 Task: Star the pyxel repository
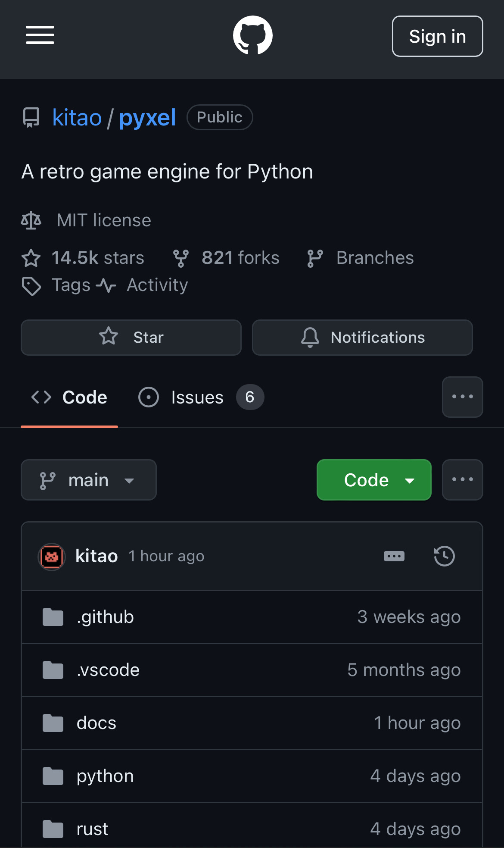[131, 338]
